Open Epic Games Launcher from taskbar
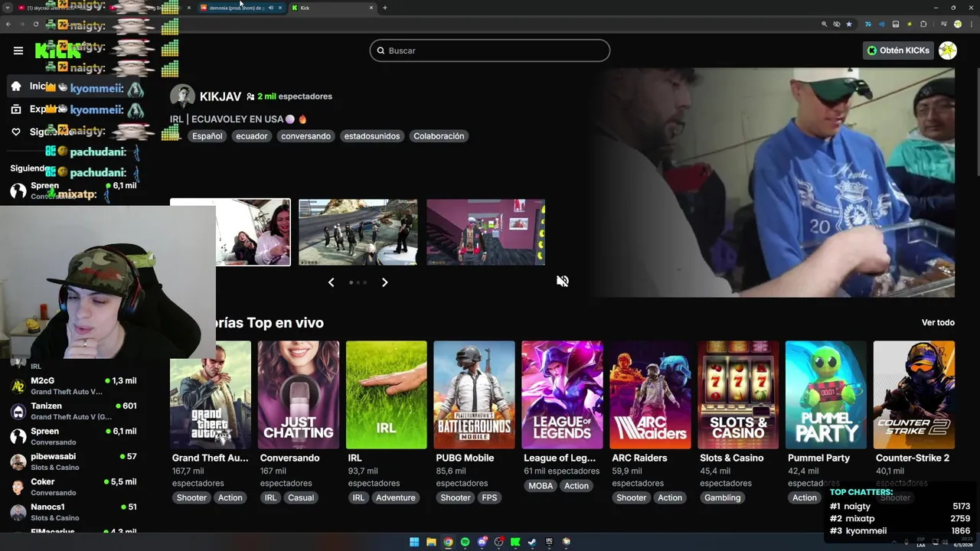This screenshot has width=980, height=551. click(x=549, y=542)
